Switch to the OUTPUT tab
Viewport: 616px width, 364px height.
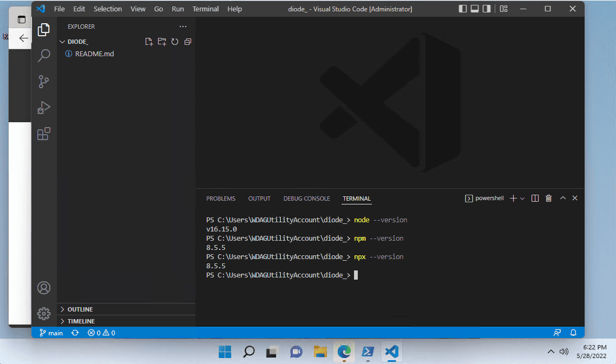pos(259,198)
